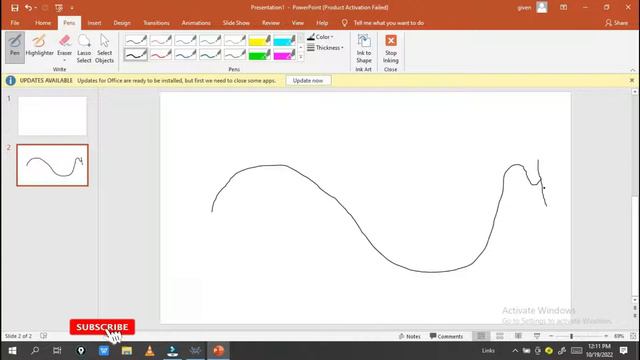Select the black pen in first gallery row
640x360 pixels.
[136, 40]
